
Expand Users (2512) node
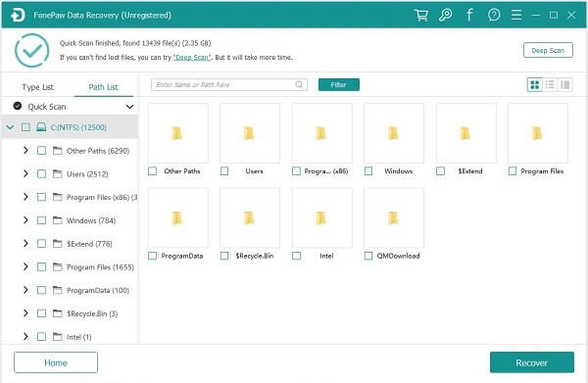coord(25,174)
